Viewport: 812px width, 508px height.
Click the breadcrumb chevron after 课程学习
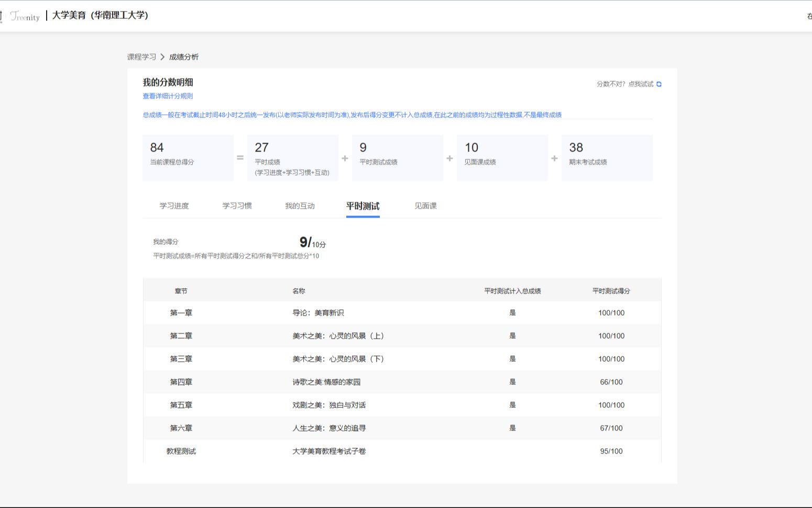pyautogui.click(x=162, y=57)
